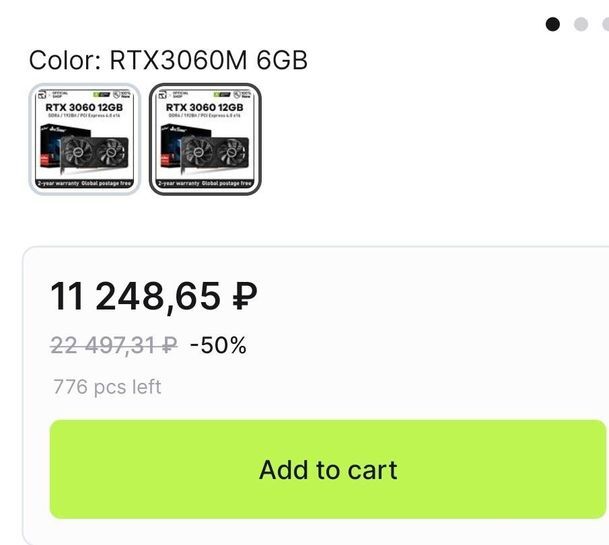Click the "RTX 3060 12GB" title in the second thumbnail
The image size is (609, 545).
tap(205, 108)
